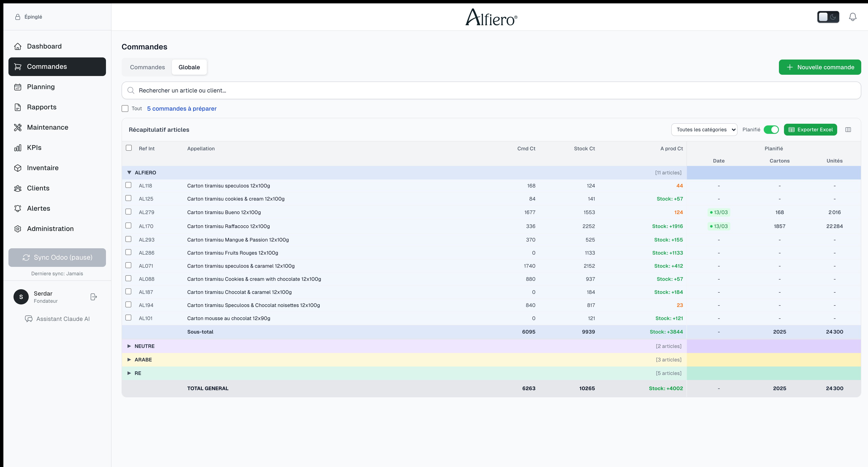This screenshot has height=467, width=868.
Task: Switch to the Commandes tab
Action: 147,67
